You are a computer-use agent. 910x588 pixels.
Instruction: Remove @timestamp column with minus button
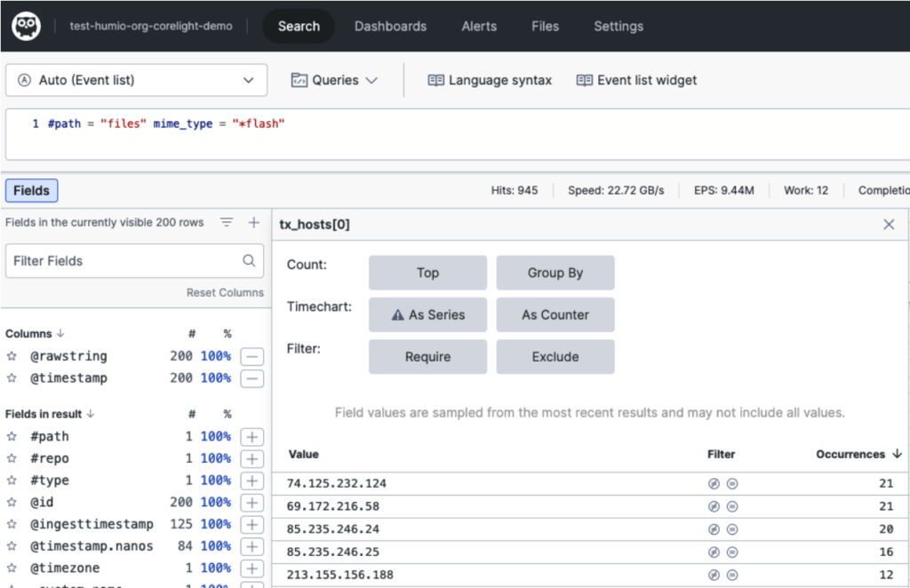point(251,378)
